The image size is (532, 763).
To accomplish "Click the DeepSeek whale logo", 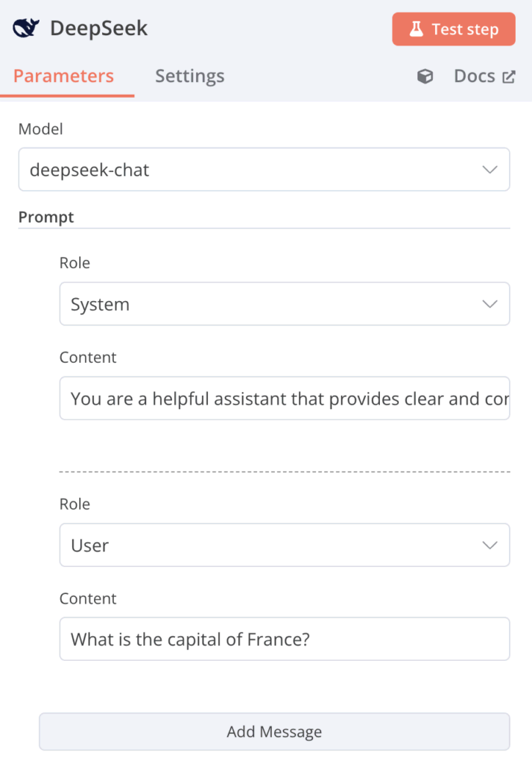I will click(25, 27).
